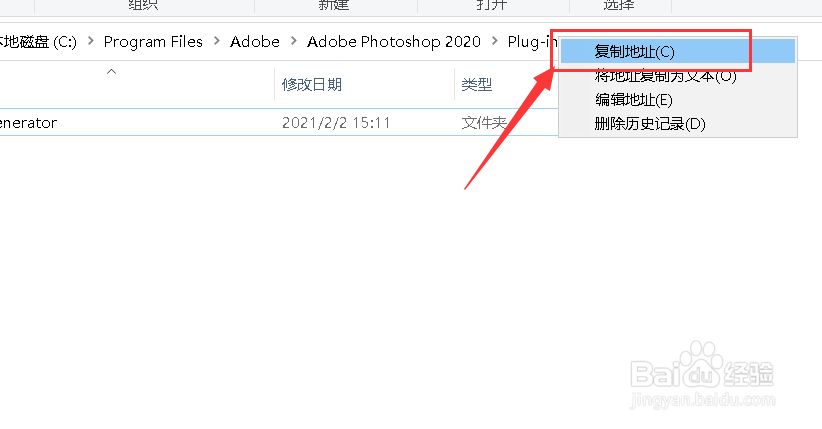Sort by 类型 column header
The height and width of the screenshot is (429, 822).
pos(477,84)
